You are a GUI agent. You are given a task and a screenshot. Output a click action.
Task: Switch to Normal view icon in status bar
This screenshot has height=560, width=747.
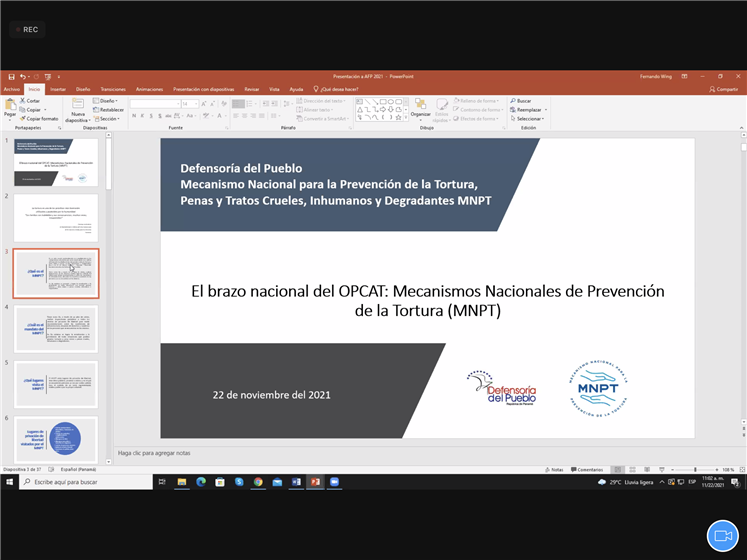tap(617, 469)
